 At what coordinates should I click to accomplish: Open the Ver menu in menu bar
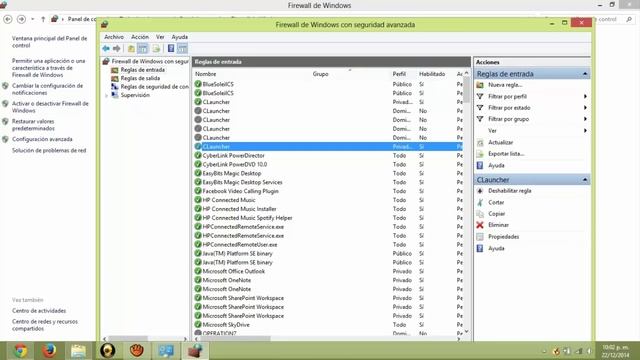click(x=160, y=37)
